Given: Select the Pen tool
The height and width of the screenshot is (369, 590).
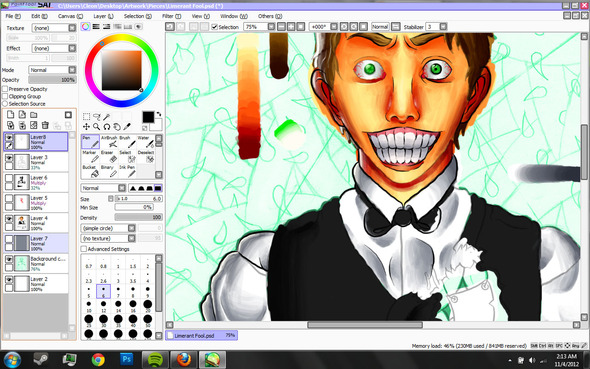Looking at the screenshot, I should (x=90, y=142).
